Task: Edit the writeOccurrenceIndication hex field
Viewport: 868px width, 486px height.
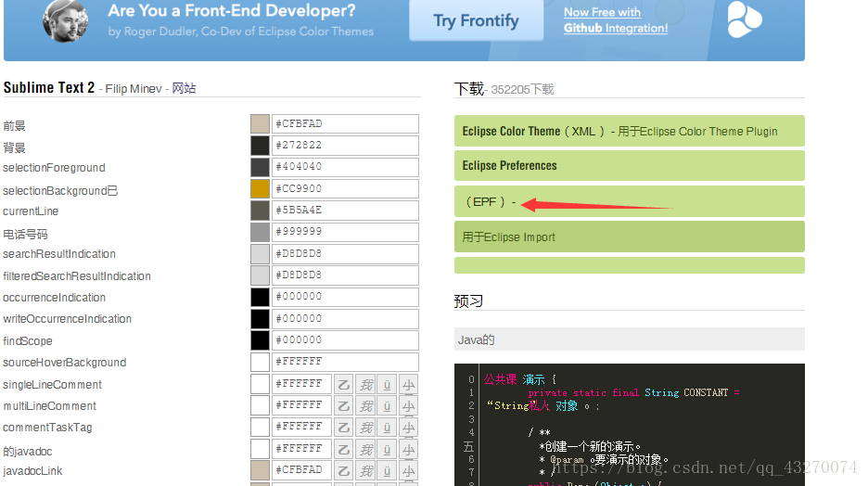Action: pyautogui.click(x=345, y=319)
